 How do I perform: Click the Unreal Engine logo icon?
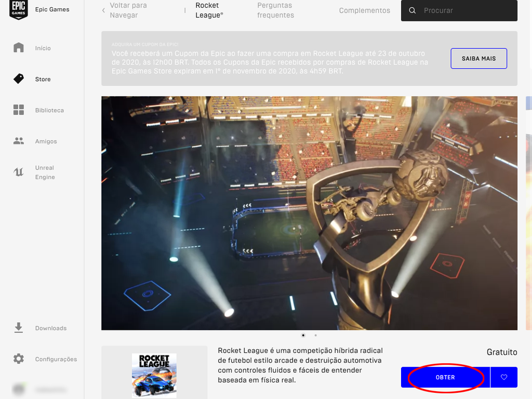click(19, 172)
